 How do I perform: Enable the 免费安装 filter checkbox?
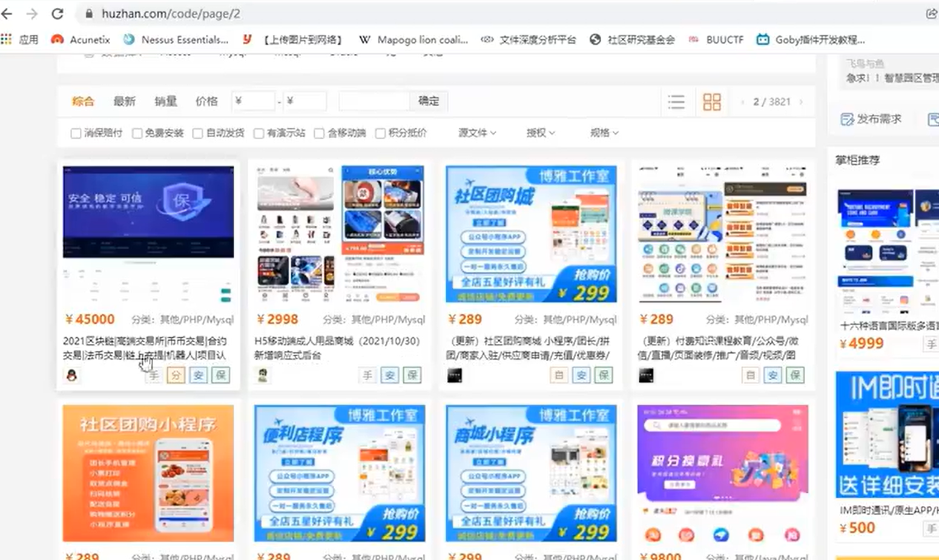tap(137, 133)
